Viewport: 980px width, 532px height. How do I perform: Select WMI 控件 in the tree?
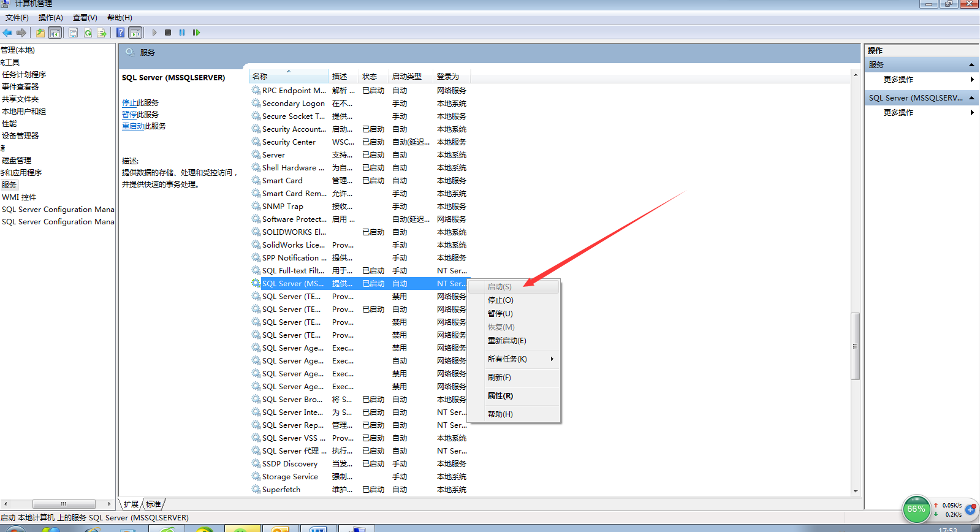[19, 197]
